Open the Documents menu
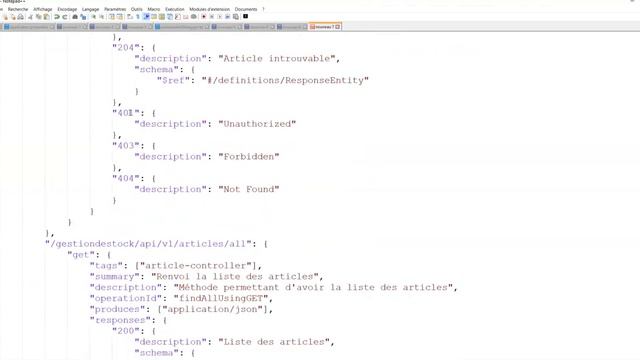Screen dimensions: 640x360 pos(246,9)
